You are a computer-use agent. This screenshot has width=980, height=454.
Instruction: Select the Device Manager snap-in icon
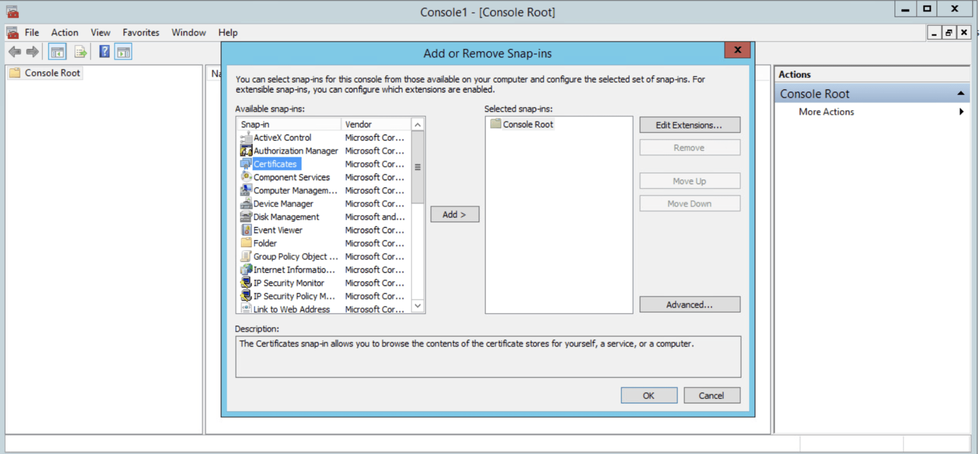click(x=246, y=203)
